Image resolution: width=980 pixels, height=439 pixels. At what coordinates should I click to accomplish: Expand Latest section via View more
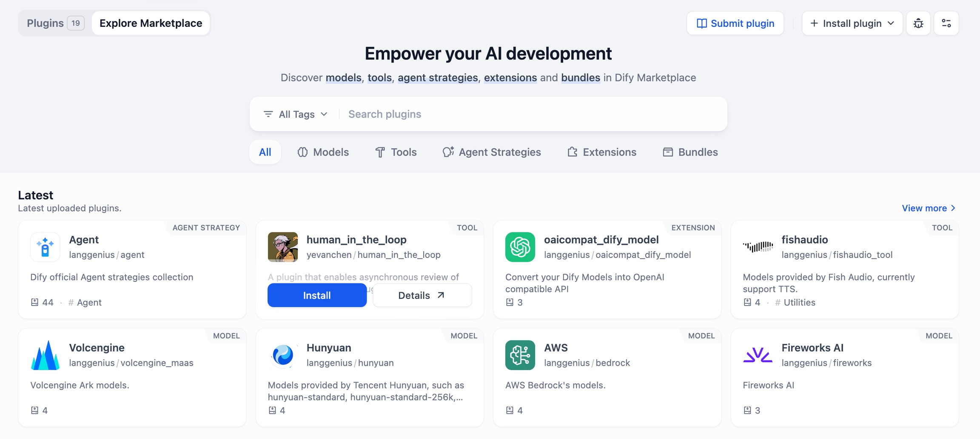[x=928, y=208]
